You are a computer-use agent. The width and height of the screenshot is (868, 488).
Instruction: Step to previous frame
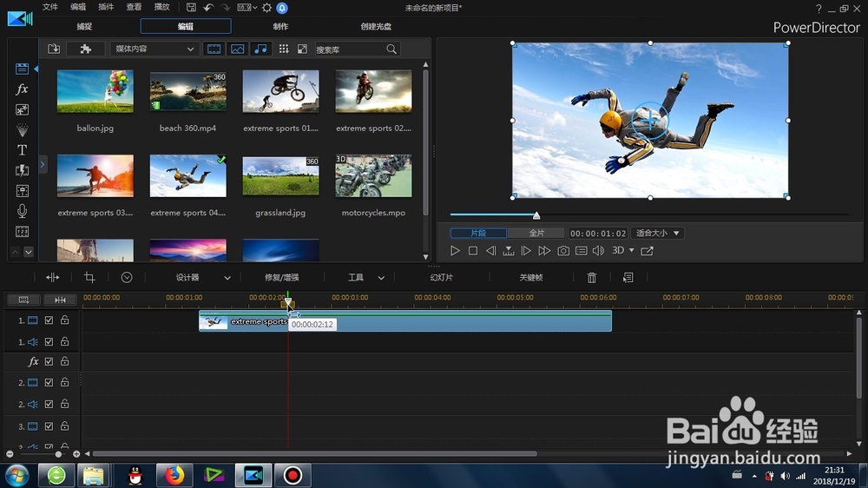(490, 251)
